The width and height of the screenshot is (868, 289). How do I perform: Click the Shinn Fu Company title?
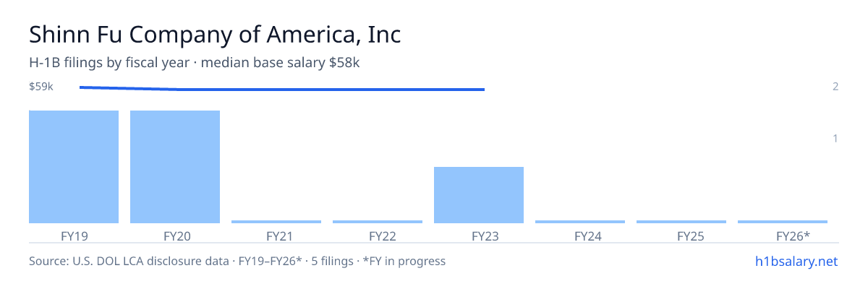tap(215, 34)
